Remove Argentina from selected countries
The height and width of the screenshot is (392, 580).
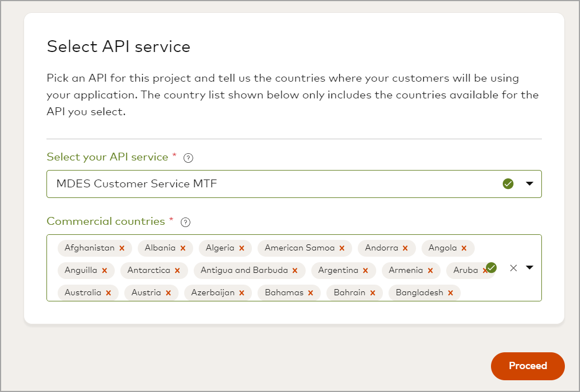tap(366, 271)
